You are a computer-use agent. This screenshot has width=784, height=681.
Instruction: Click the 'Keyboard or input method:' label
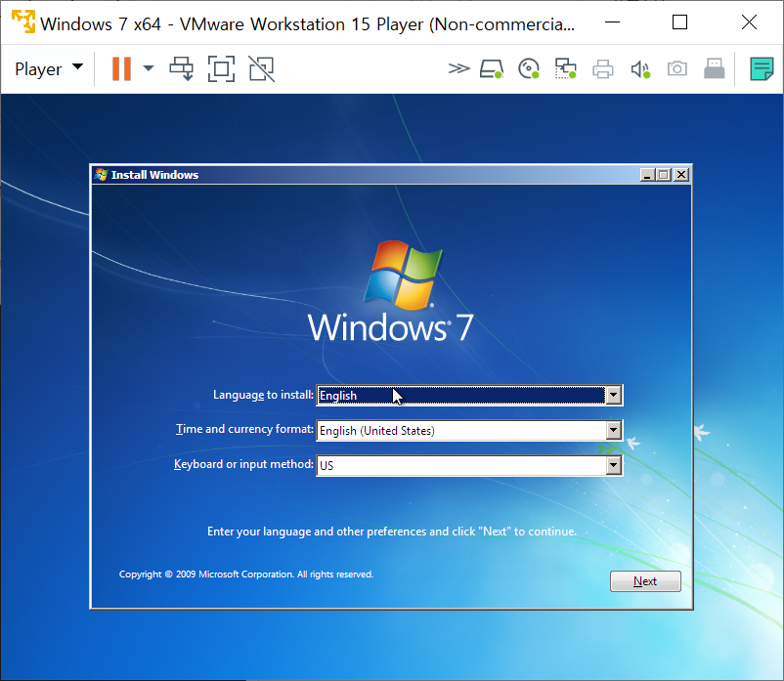click(243, 464)
